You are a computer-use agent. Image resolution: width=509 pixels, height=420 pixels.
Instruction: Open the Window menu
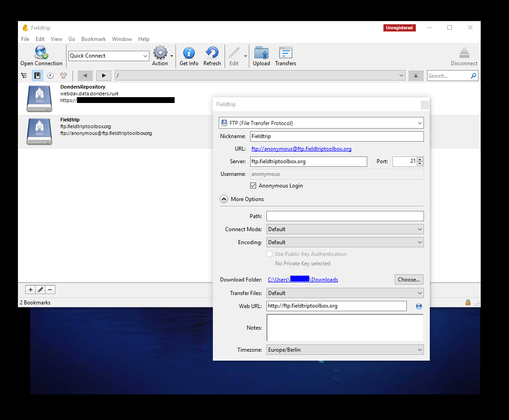122,39
